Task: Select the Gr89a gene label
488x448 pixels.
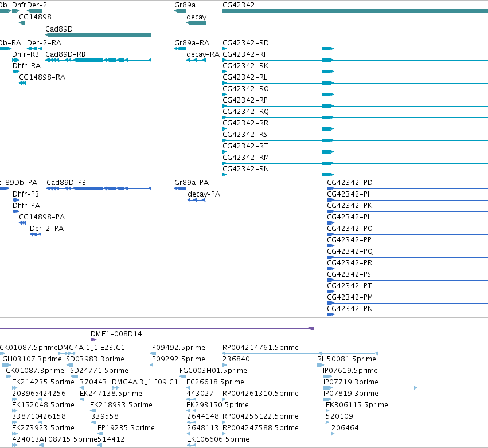Action: [185, 5]
